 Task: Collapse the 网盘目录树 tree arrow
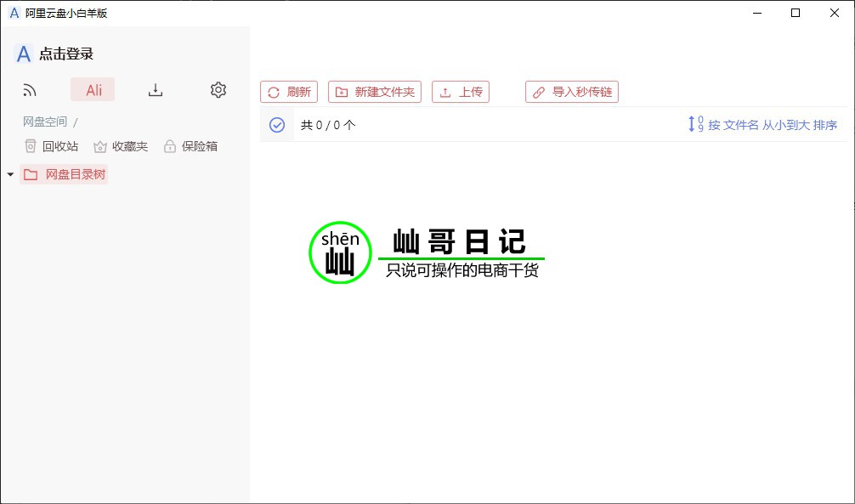[x=10, y=174]
